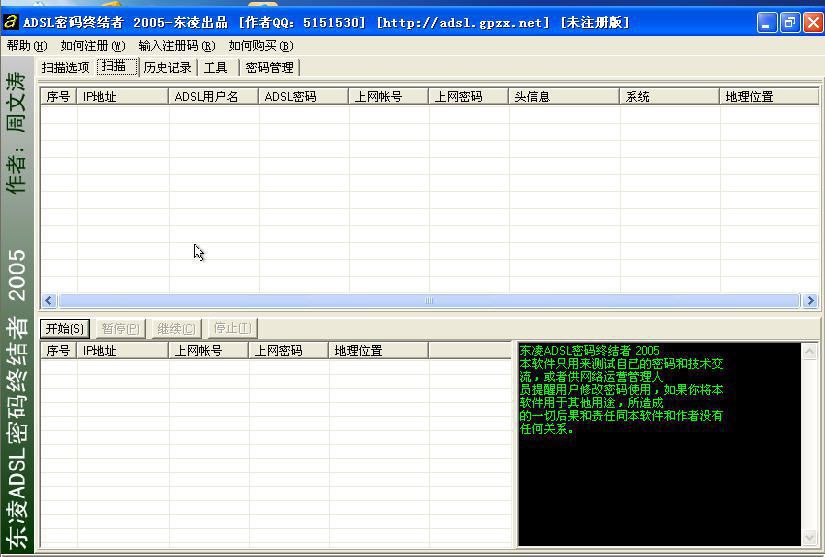825x557 pixels.
Task: Click the log panel scroll down arrow
Action: 810,538
